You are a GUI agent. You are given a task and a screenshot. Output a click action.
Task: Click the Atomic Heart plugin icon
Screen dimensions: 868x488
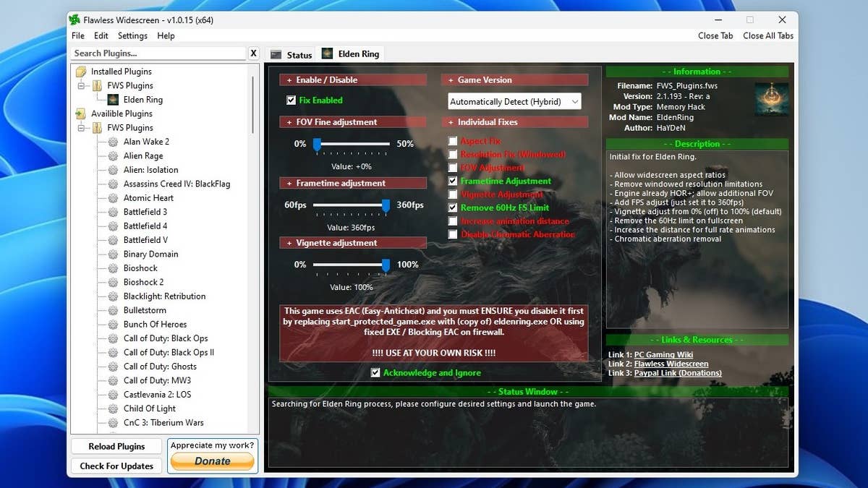point(114,197)
